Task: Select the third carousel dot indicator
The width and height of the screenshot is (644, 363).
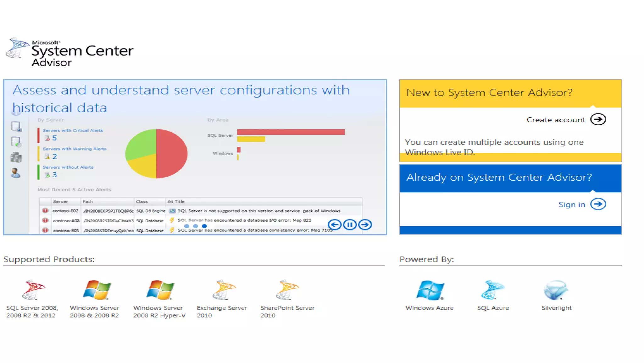Action: click(204, 226)
